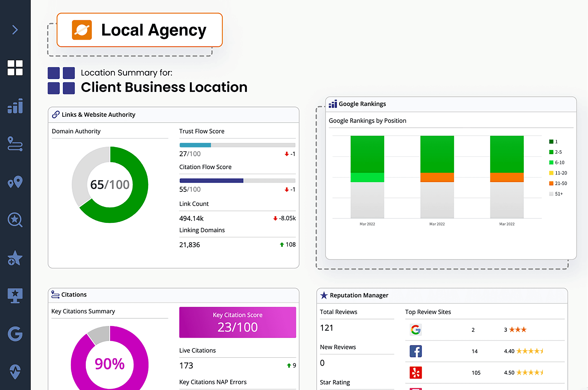Click the Google G icon in the sidebar
588x390 pixels.
pos(15,334)
